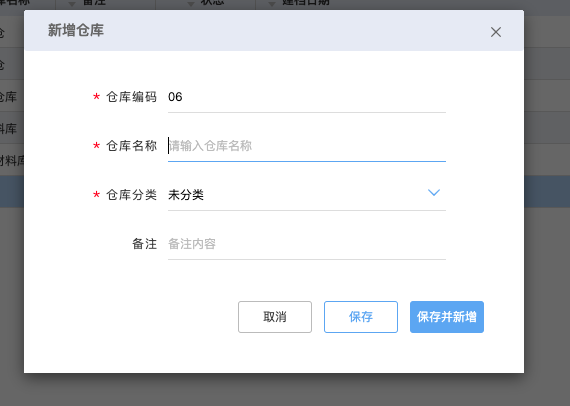The width and height of the screenshot is (570, 406).
Task: Focus the 仓库名称 input field
Action: coord(306,146)
